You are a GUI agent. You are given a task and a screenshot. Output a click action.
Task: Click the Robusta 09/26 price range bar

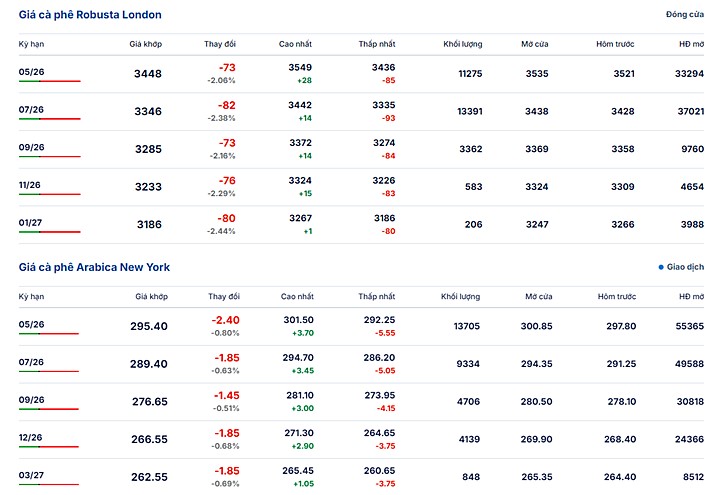[x=49, y=156]
